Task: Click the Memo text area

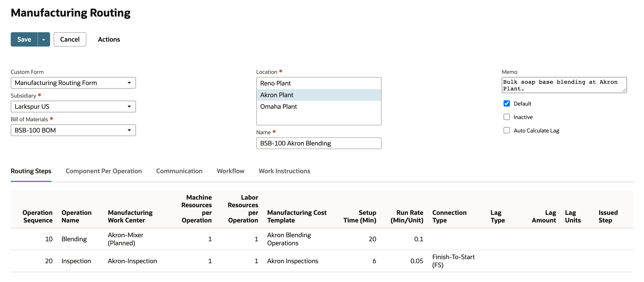Action: (564, 85)
